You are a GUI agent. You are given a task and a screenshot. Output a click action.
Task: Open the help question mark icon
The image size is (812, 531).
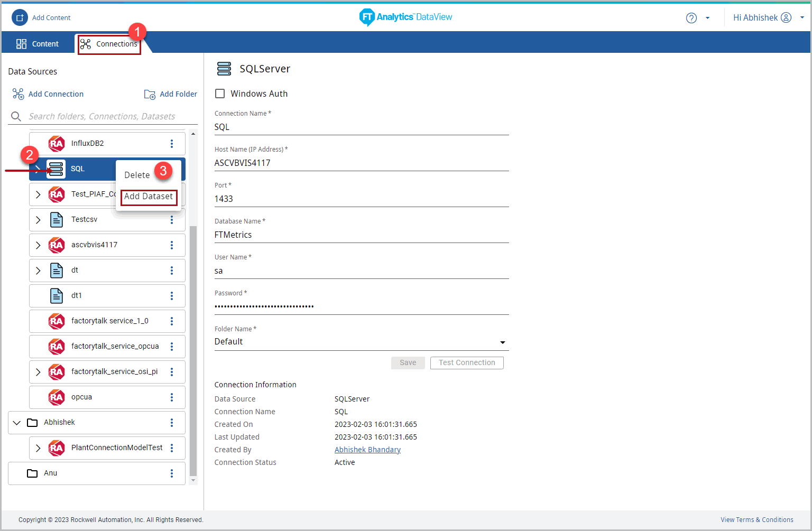tap(691, 18)
